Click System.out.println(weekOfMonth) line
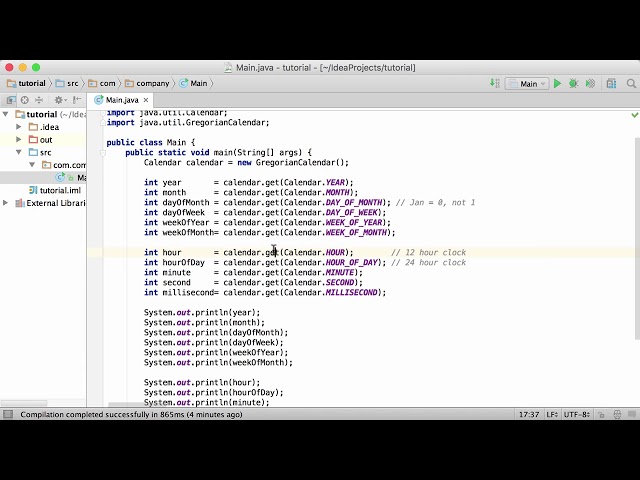640x480 pixels. pos(218,362)
